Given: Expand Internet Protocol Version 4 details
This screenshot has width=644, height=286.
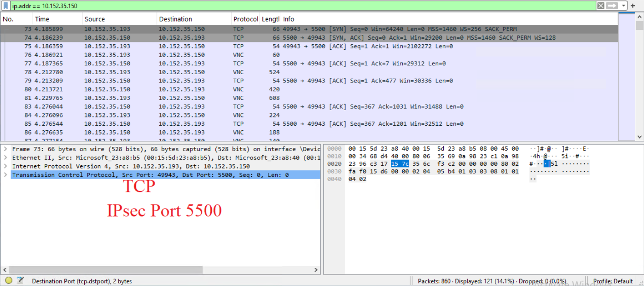Looking at the screenshot, I should (x=5, y=166).
